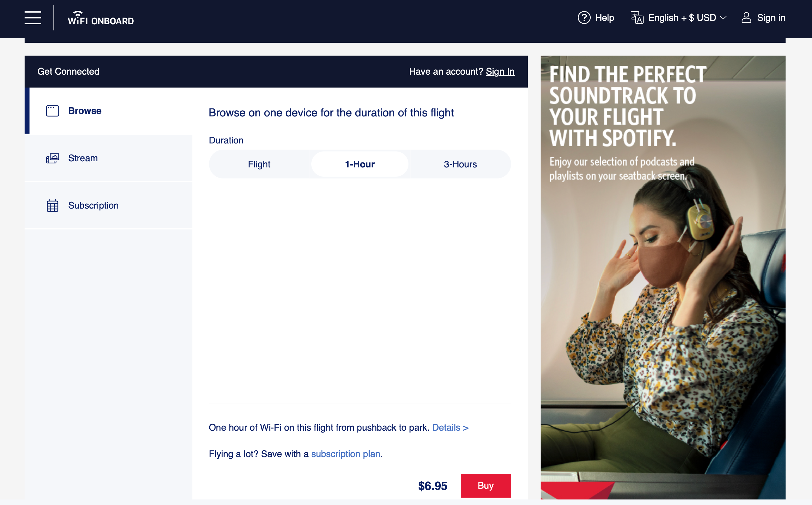The image size is (812, 505).
Task: Switch to the Subscription tab
Action: tap(108, 206)
